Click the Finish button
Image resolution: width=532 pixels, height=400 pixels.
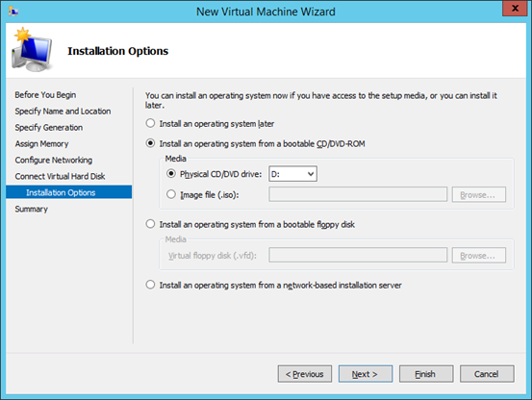pyautogui.click(x=426, y=374)
